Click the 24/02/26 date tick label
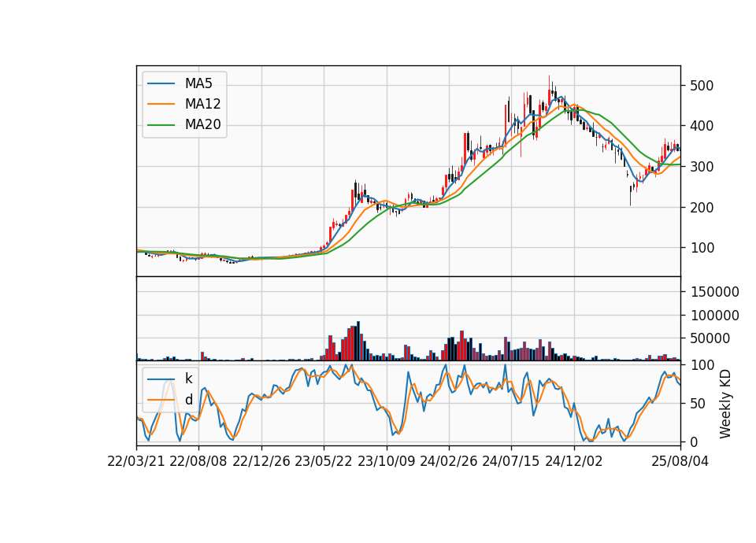756x543 pixels. coord(448,461)
